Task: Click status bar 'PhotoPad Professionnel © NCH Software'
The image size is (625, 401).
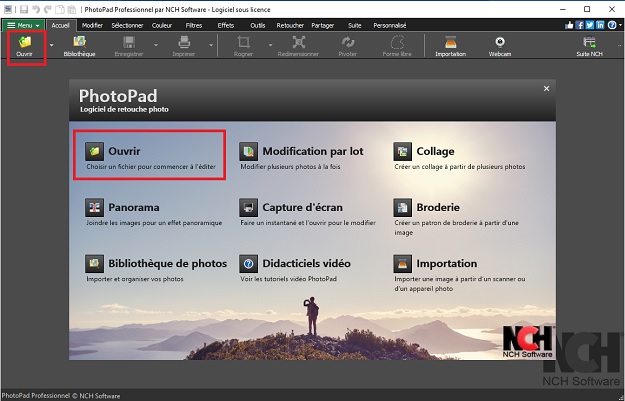Action: pos(61,396)
